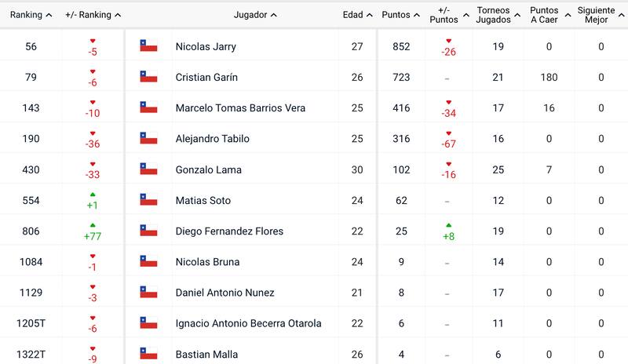Click flag icon beside Bastian Malla
The width and height of the screenshot is (628, 364).
coord(148,353)
